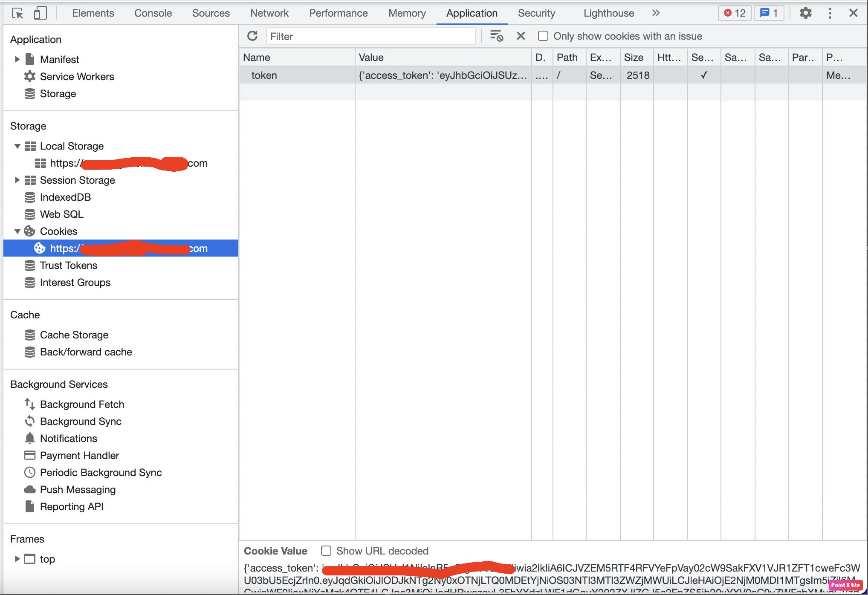
Task: Click the DevTools overflow chevron icon
Action: click(x=655, y=13)
